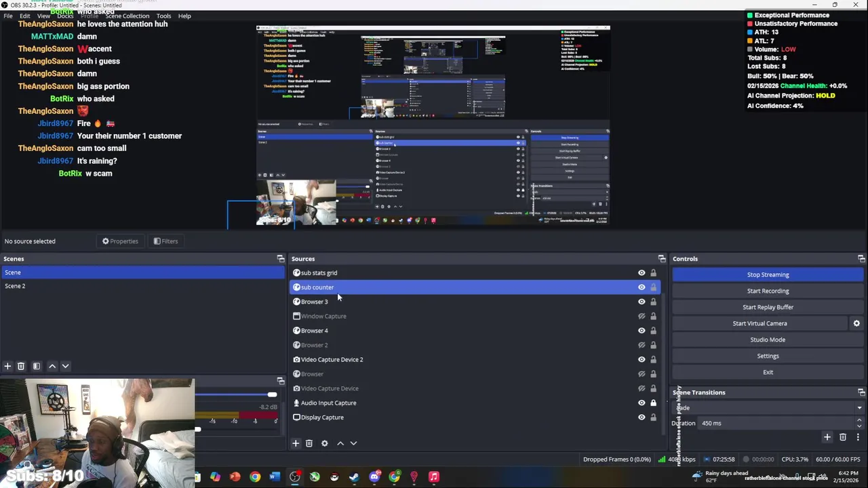
Task: Click the OBS Studio taskbar icon
Action: 295,477
